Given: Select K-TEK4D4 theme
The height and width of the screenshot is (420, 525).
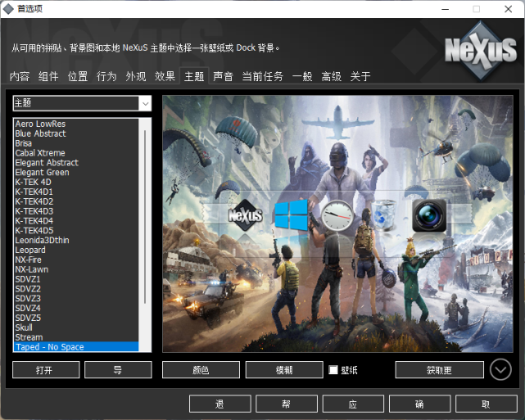Looking at the screenshot, I should pyautogui.click(x=75, y=221).
